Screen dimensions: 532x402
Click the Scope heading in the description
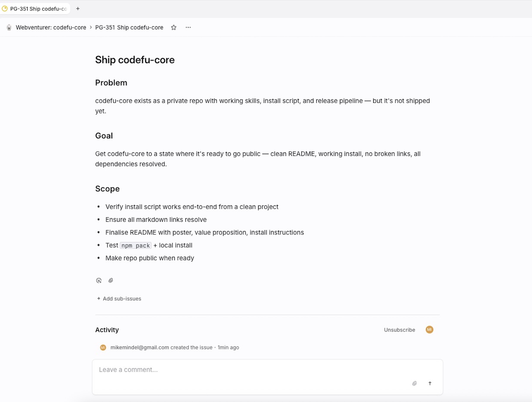[x=107, y=189]
